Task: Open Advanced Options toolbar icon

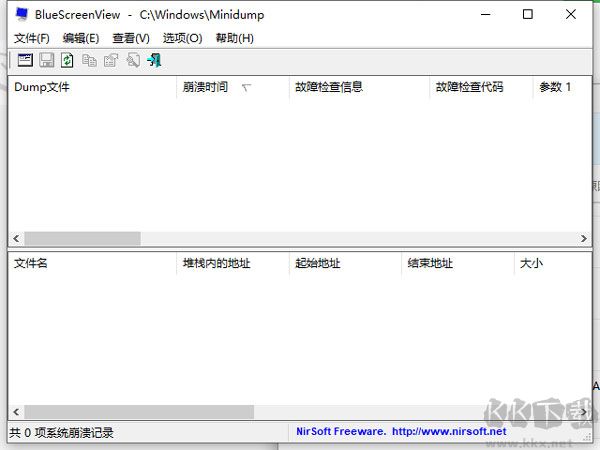Action: 25,60
